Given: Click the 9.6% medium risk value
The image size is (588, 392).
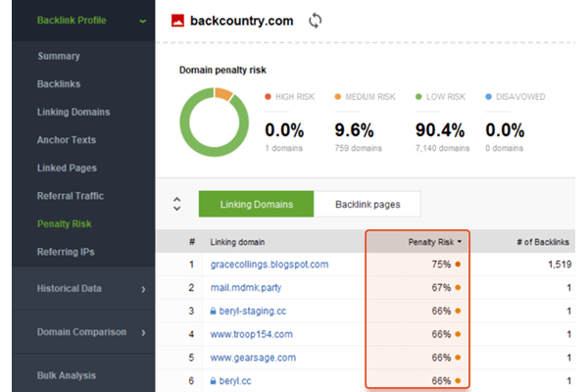Looking at the screenshot, I should click(354, 130).
